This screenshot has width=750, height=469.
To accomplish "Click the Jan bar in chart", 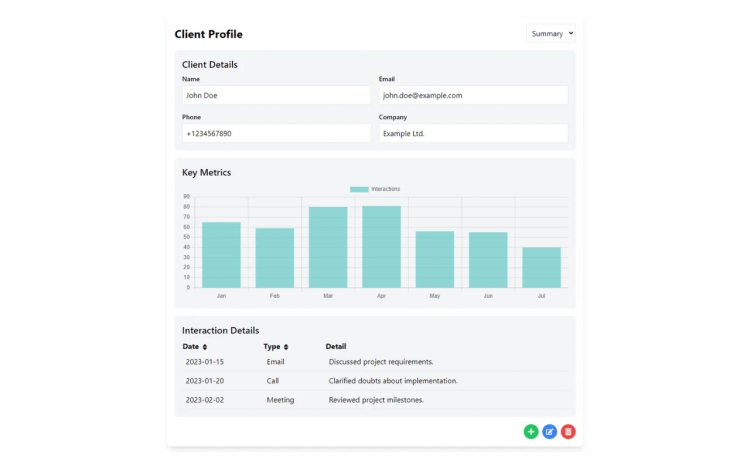I will [221, 255].
